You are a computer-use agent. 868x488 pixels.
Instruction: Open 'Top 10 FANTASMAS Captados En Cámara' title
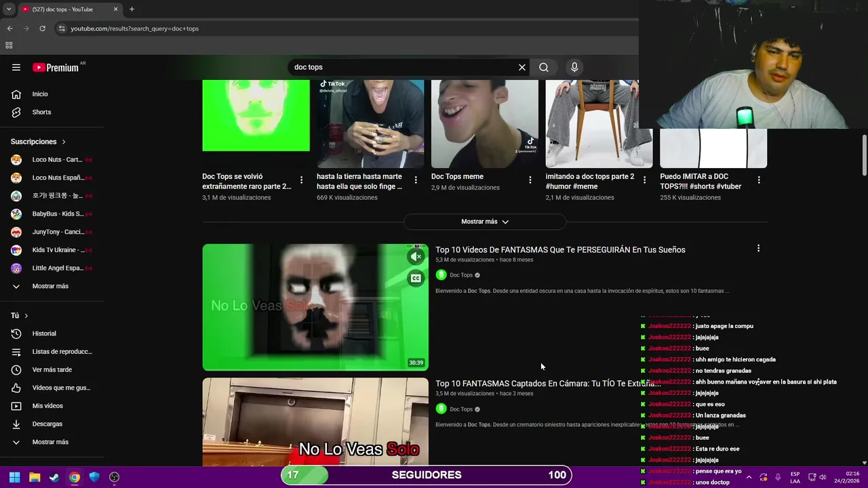pos(548,384)
